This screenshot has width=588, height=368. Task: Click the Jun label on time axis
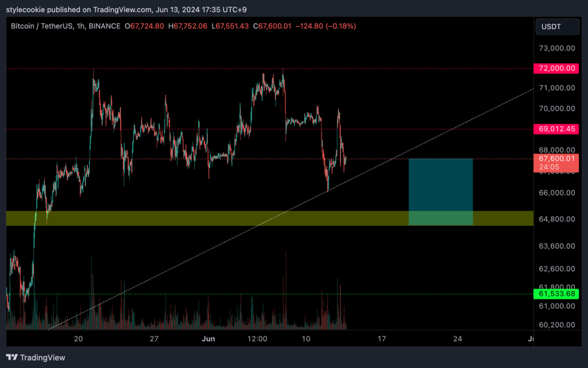209,339
